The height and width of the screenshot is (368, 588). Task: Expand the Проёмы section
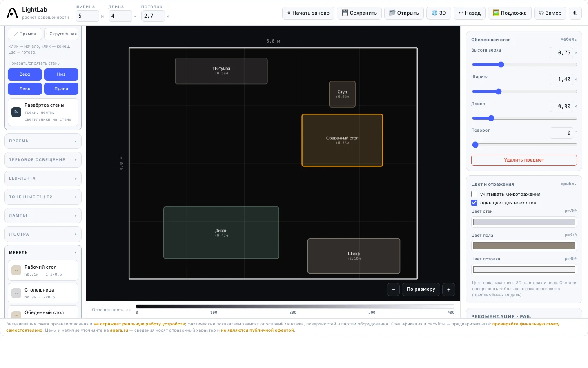(x=43, y=141)
